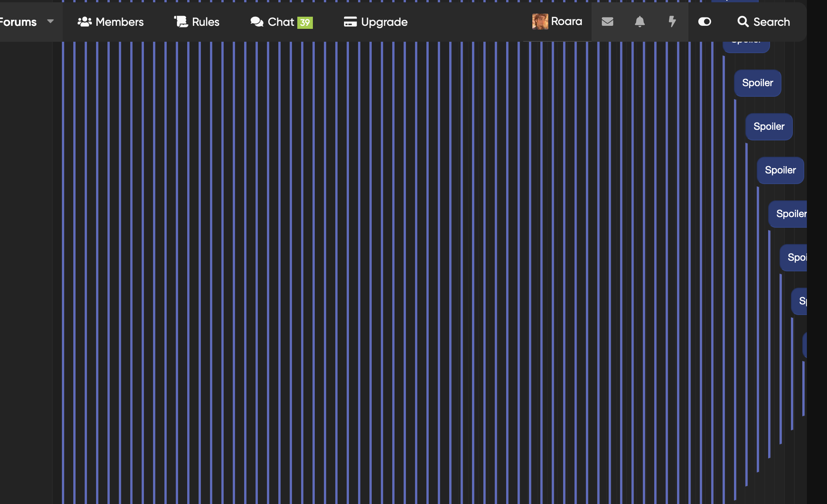Open the Forums menu item
The image size is (827, 504).
(x=18, y=22)
